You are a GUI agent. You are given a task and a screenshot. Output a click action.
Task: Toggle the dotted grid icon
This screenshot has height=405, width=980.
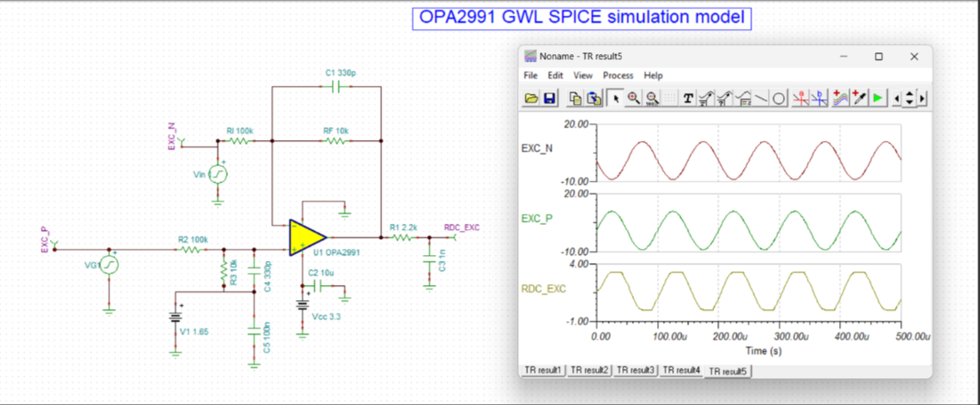coord(670,98)
